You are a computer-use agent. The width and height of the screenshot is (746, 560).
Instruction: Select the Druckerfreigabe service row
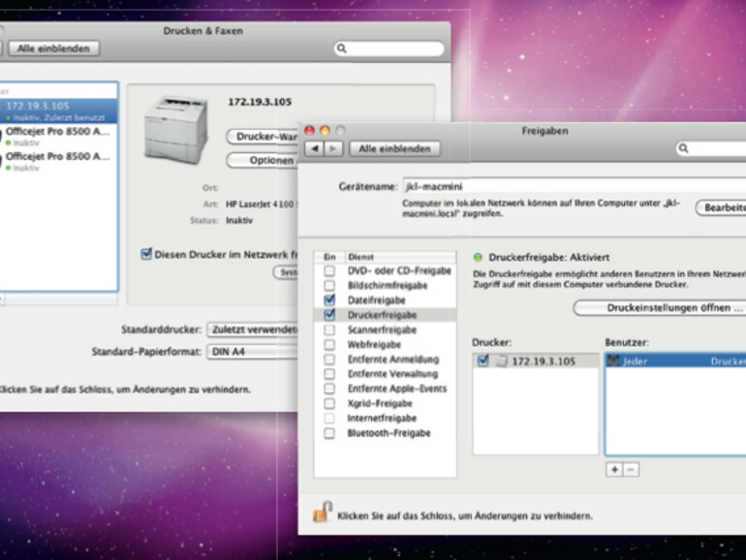click(382, 315)
